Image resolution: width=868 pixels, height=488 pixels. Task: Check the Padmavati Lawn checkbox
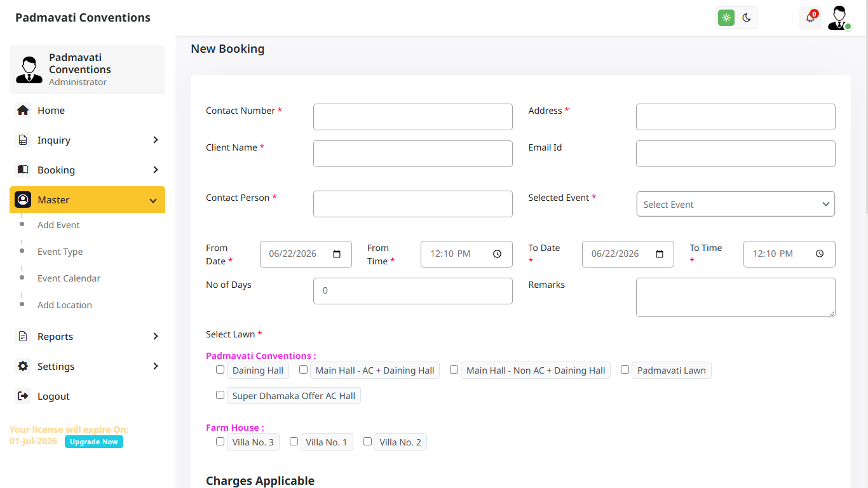(625, 369)
